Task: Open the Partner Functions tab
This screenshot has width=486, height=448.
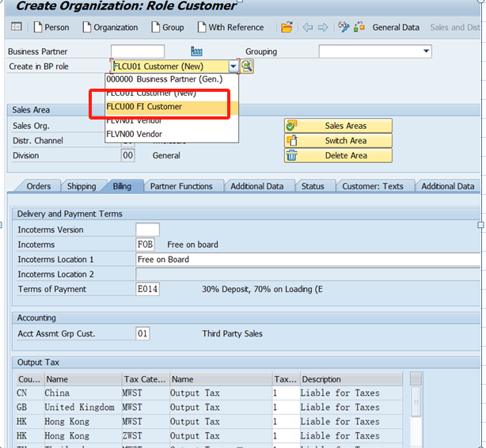Action: click(181, 186)
